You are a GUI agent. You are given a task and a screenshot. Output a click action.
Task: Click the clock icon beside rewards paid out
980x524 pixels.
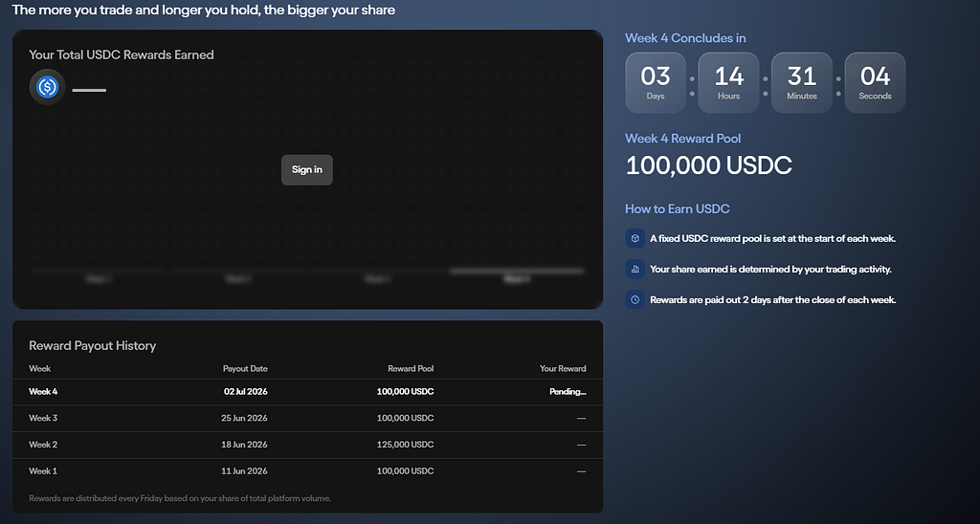635,300
